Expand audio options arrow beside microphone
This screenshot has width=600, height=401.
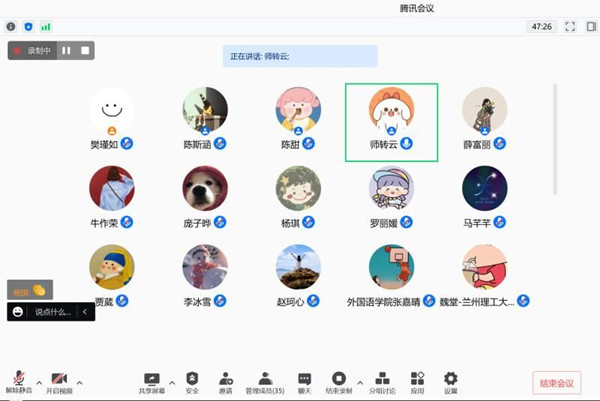coord(39,382)
